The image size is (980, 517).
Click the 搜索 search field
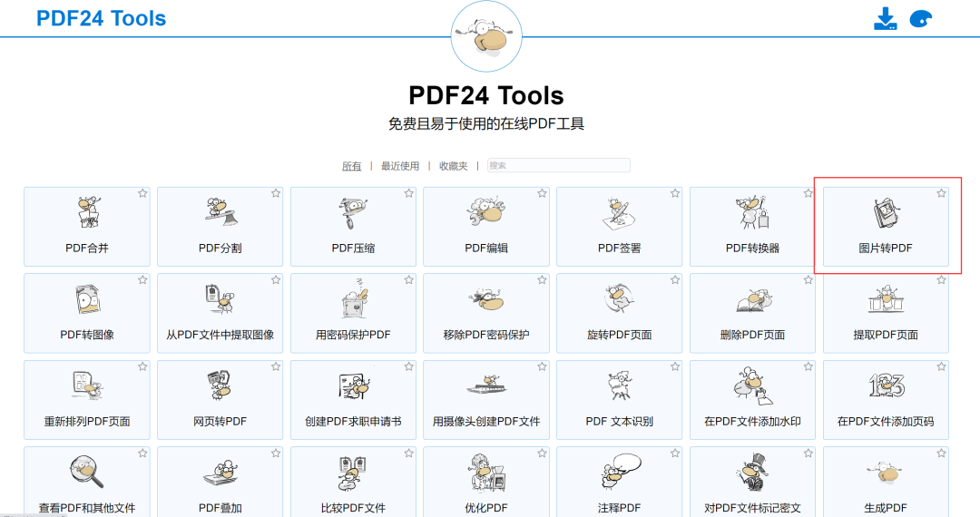[x=559, y=165]
